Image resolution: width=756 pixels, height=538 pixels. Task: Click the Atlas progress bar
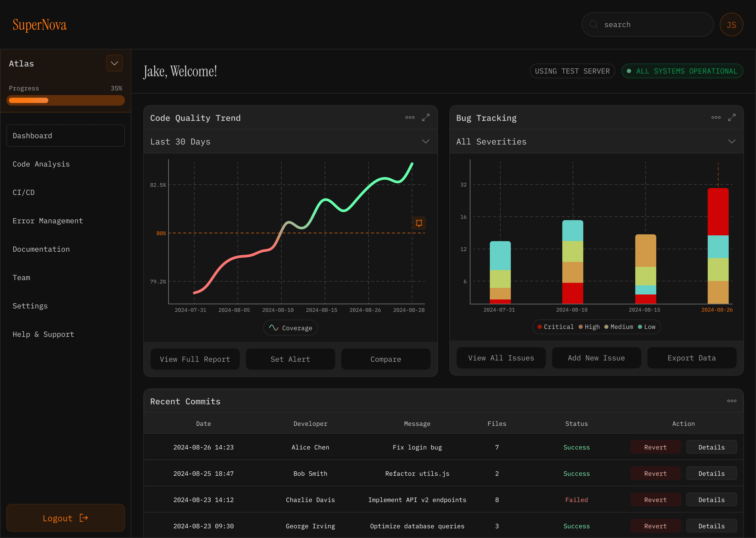pos(66,100)
